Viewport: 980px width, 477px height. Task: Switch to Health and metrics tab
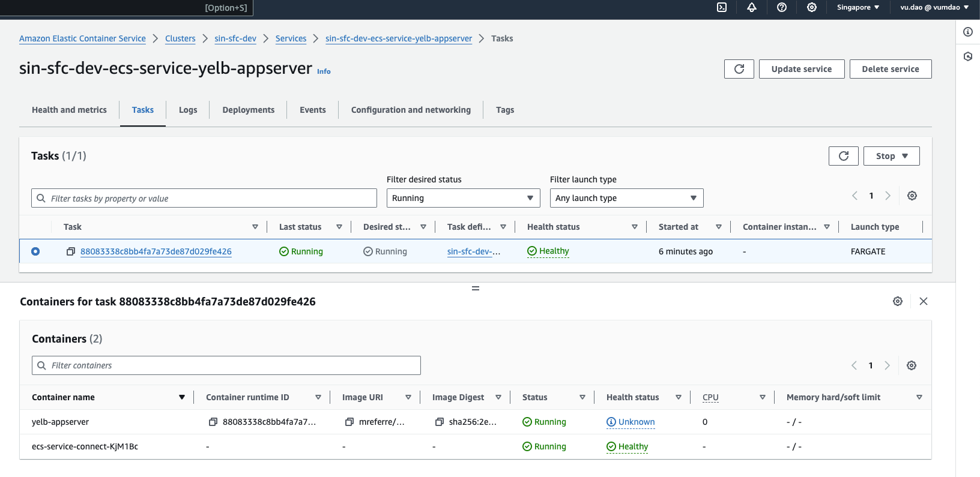pyautogui.click(x=69, y=110)
